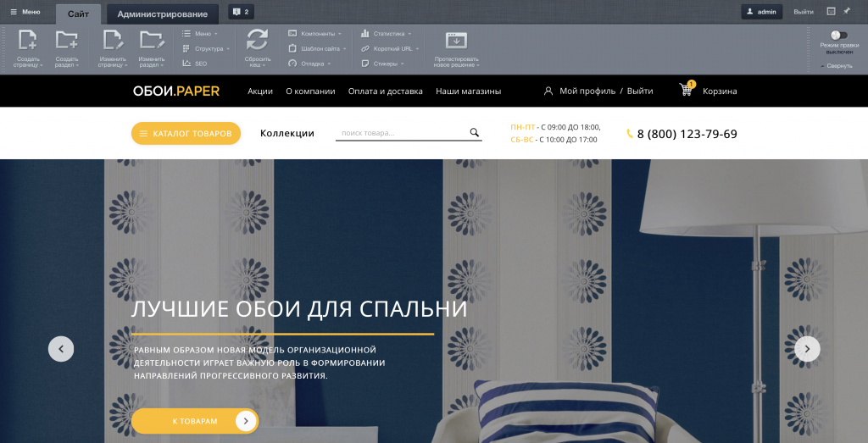Open the Стикеры dropdown
868x443 pixels.
[x=382, y=64]
